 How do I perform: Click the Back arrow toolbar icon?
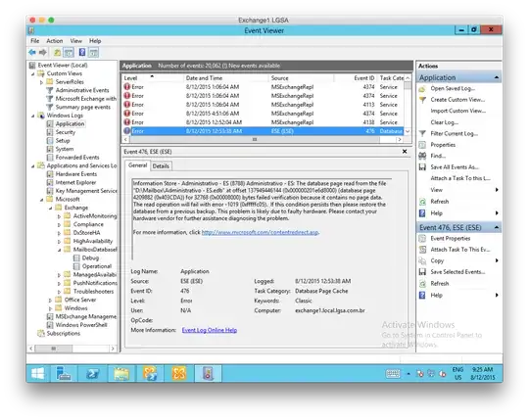point(32,52)
